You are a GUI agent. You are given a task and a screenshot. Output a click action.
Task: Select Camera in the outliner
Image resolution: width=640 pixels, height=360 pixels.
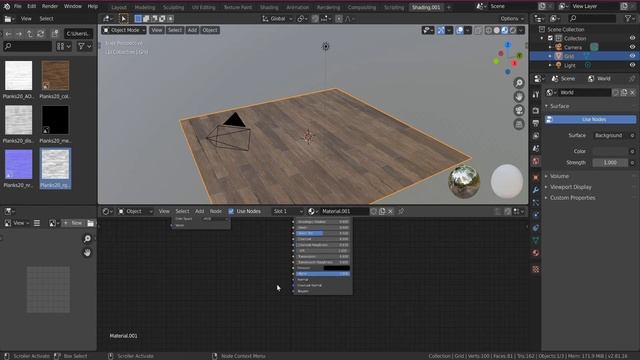coord(573,47)
